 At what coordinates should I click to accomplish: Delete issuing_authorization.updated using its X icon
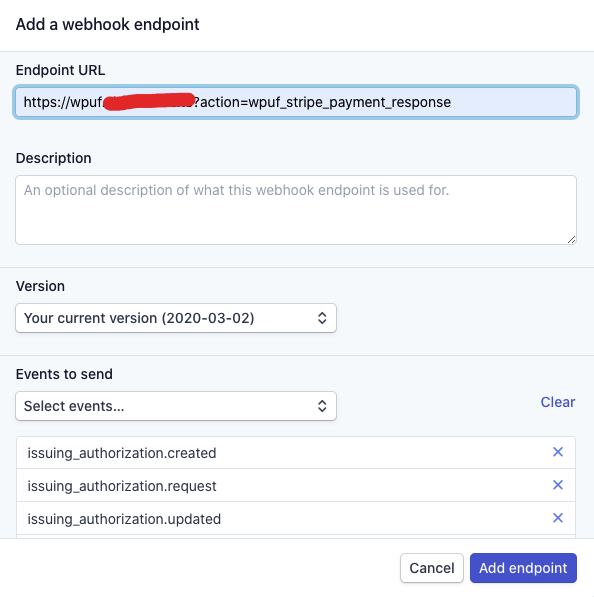pyautogui.click(x=557, y=518)
